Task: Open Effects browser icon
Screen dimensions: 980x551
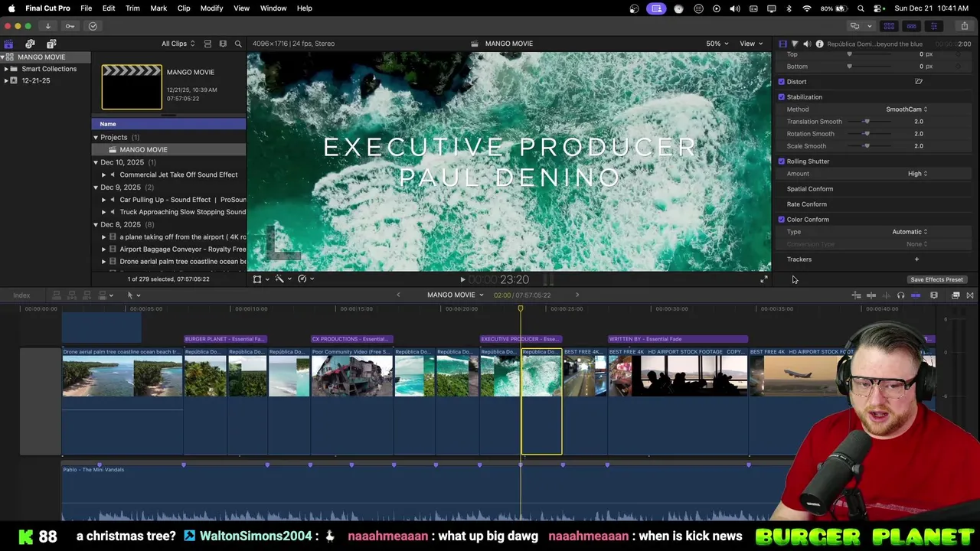Action: [955, 295]
